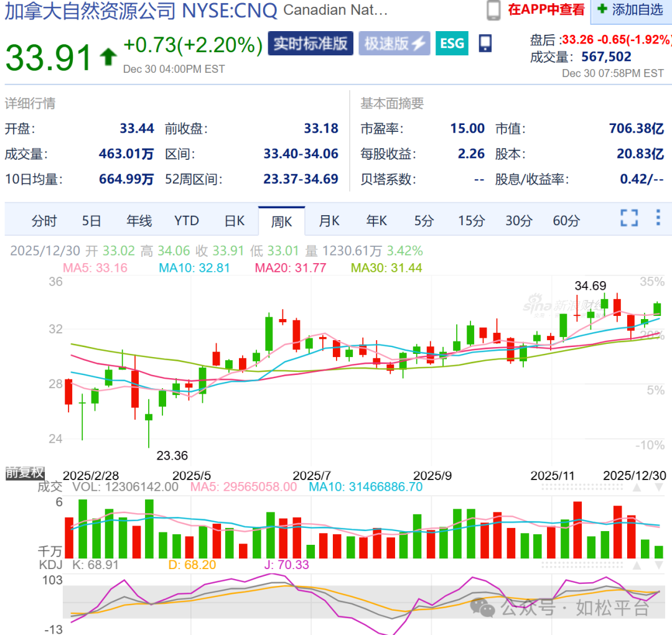The height and width of the screenshot is (635, 672).
Task: Click the gray phone icon beside 在APP中查看
Action: point(493,10)
